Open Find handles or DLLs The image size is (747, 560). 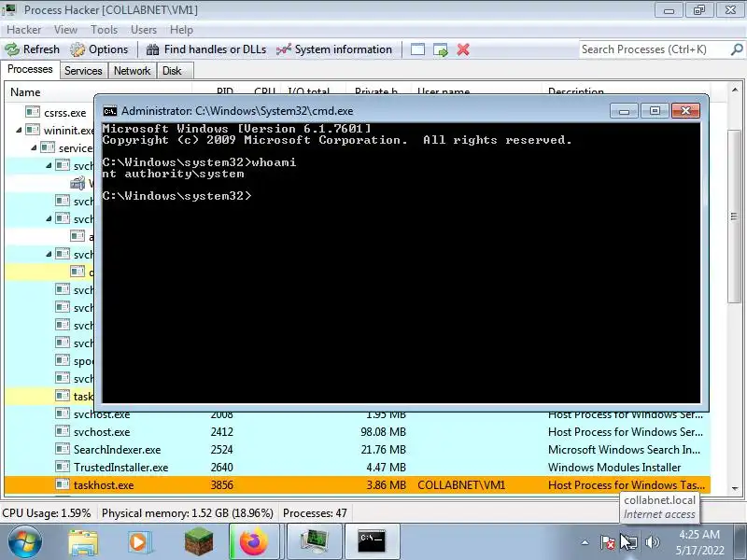(x=205, y=49)
